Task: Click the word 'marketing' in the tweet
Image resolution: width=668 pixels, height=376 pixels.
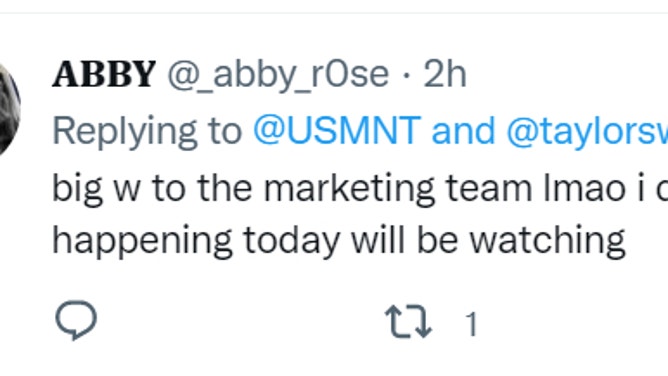Action: pos(349,188)
